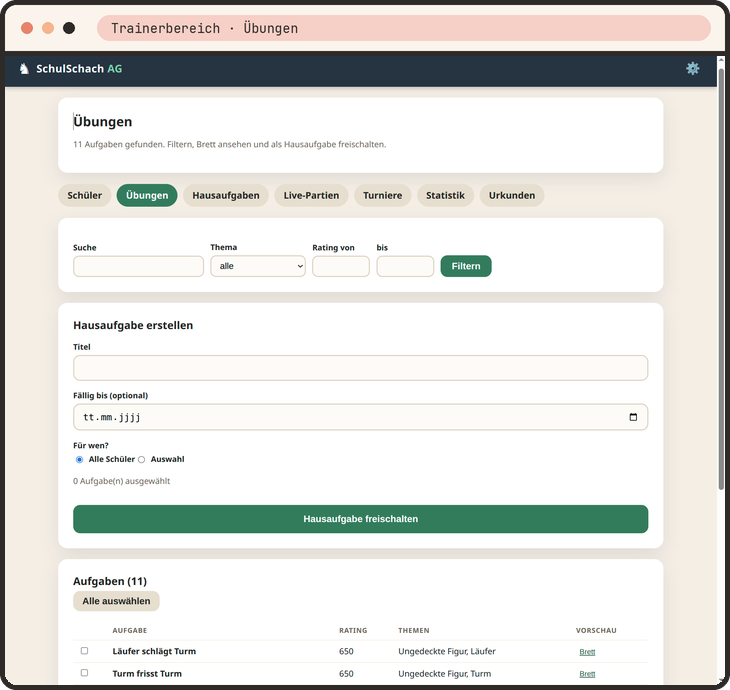Go to the Urkunden tab
This screenshot has height=690, width=730.
coord(512,196)
